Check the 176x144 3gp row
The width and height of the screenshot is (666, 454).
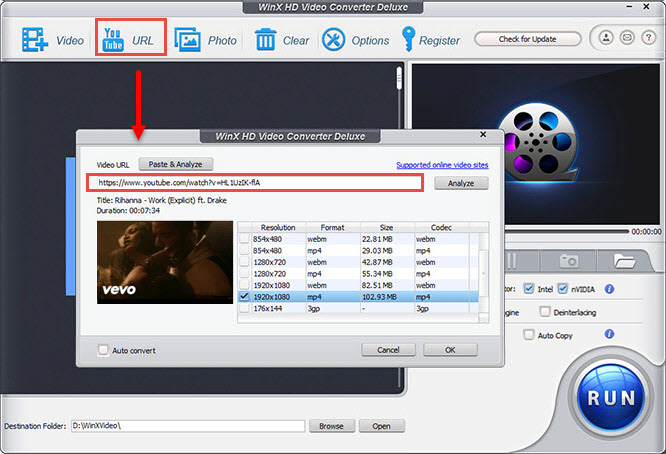click(244, 308)
